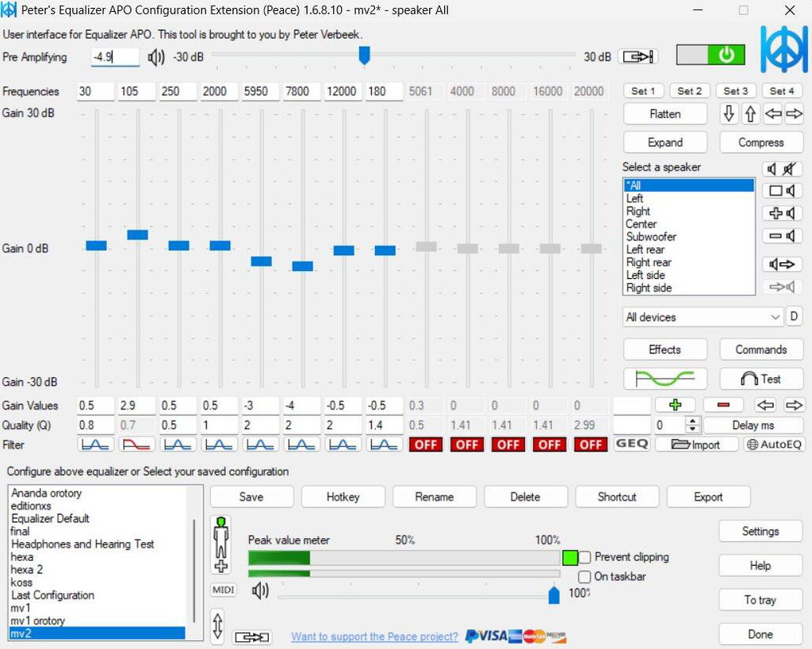Select Equalizer Default configuration
Viewport: 812px width, 649px height.
50,518
